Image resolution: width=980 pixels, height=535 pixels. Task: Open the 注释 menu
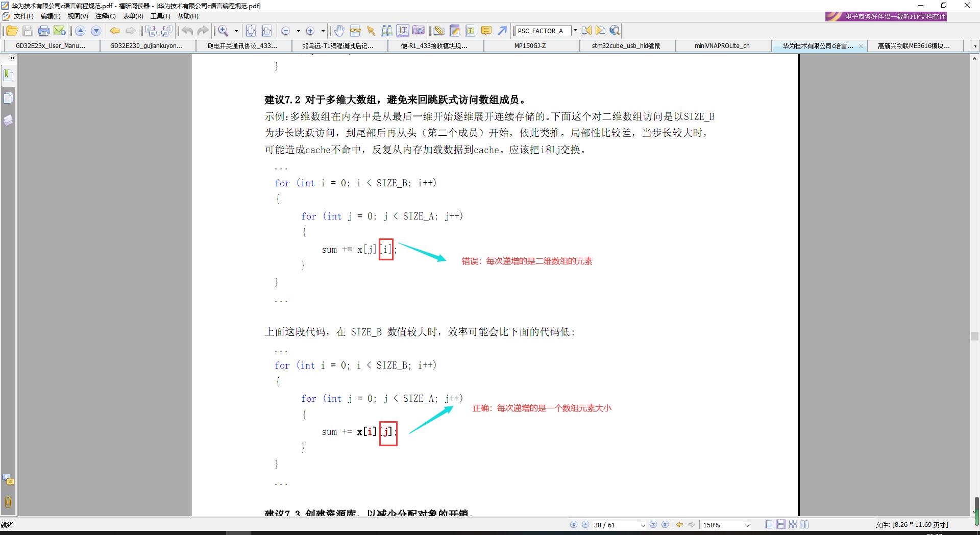(104, 16)
